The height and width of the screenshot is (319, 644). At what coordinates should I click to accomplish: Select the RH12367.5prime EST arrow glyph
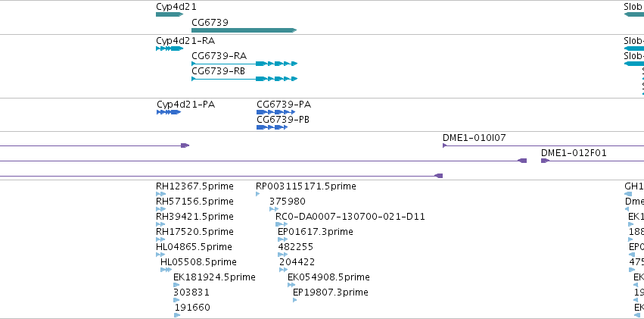pyautogui.click(x=161, y=194)
